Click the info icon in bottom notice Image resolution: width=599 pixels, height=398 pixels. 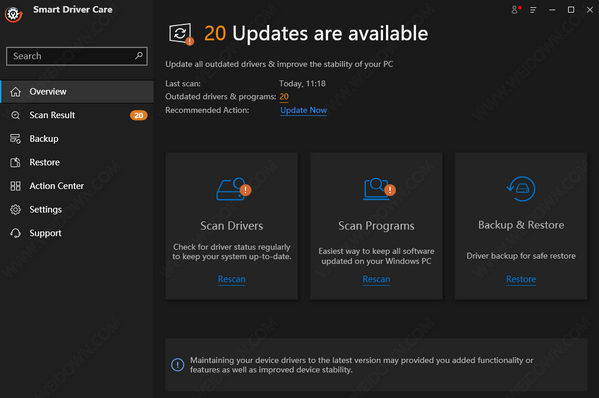[x=177, y=365]
